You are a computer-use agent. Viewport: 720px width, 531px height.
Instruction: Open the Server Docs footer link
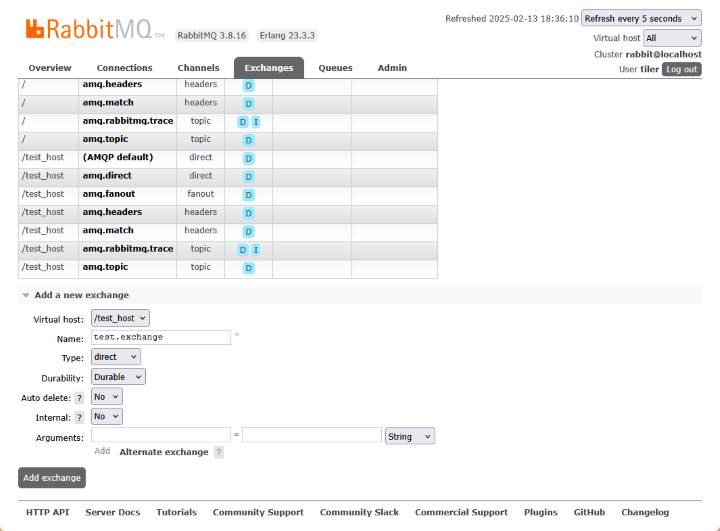(x=112, y=512)
